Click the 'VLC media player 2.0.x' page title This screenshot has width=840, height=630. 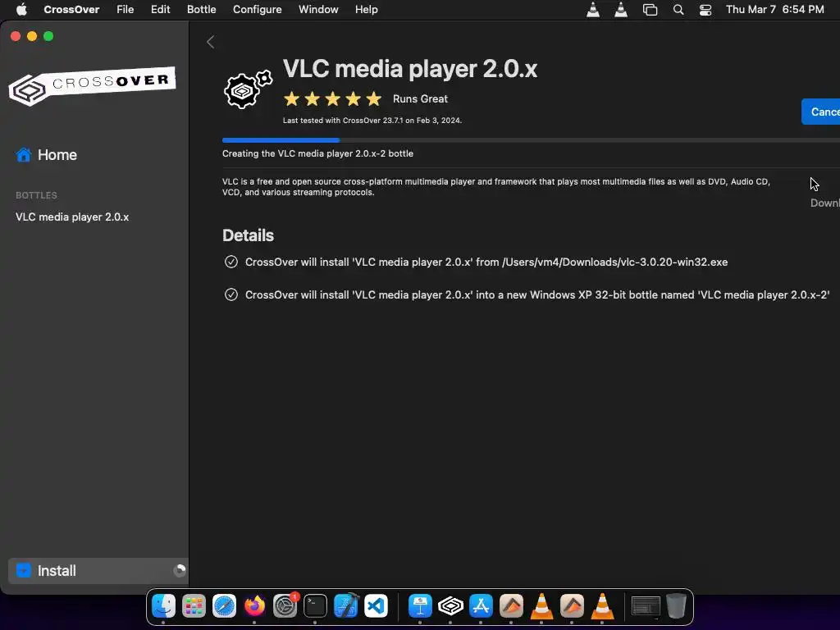410,69
